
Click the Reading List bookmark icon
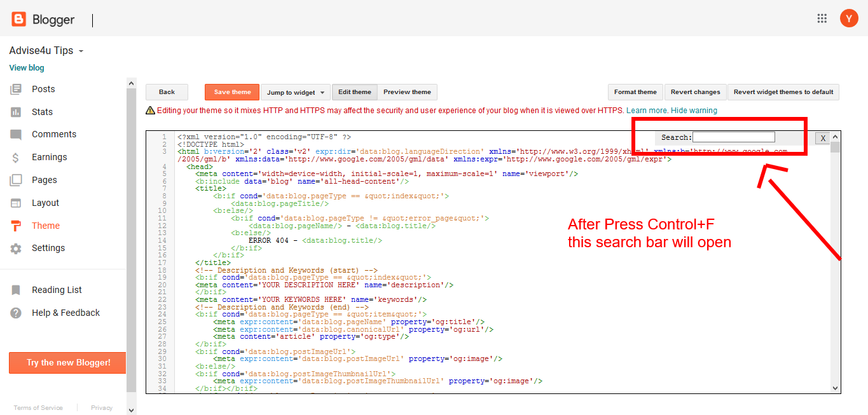(16, 290)
